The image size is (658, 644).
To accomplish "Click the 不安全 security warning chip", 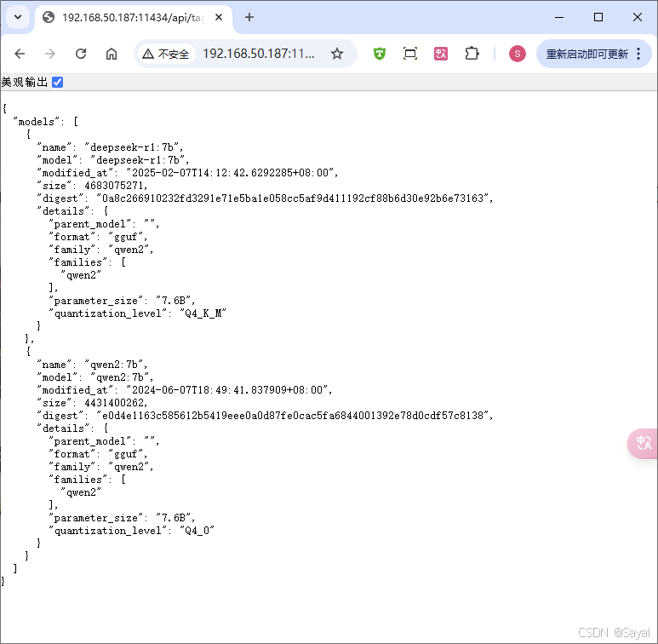I will coord(166,54).
